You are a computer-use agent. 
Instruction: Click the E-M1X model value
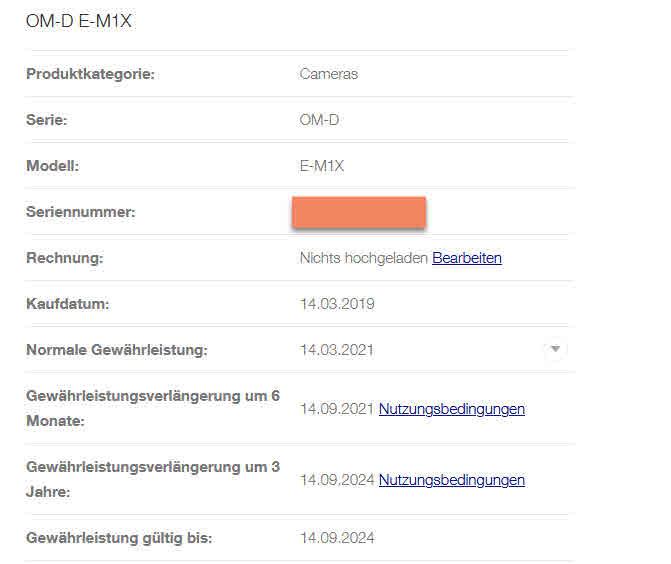(322, 166)
